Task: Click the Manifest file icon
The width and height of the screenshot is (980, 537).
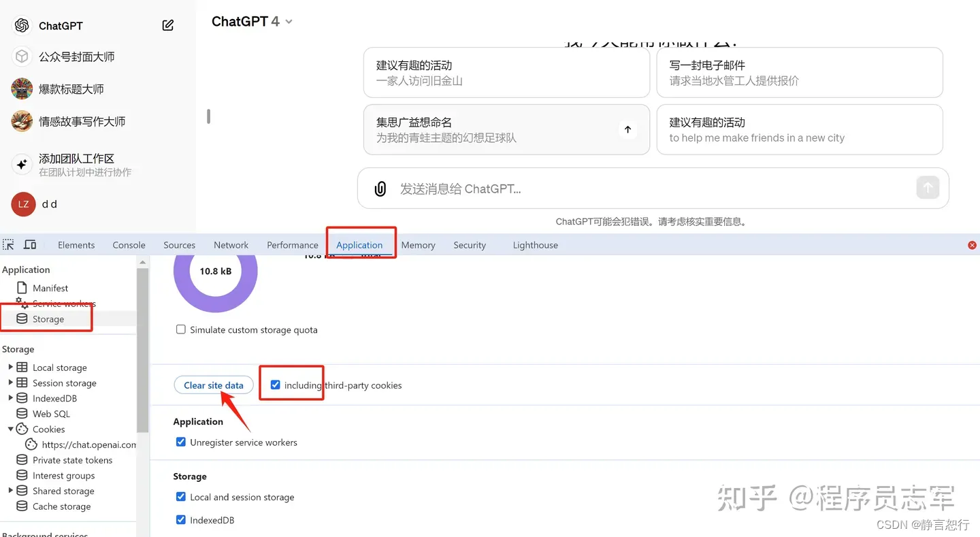Action: tap(22, 288)
